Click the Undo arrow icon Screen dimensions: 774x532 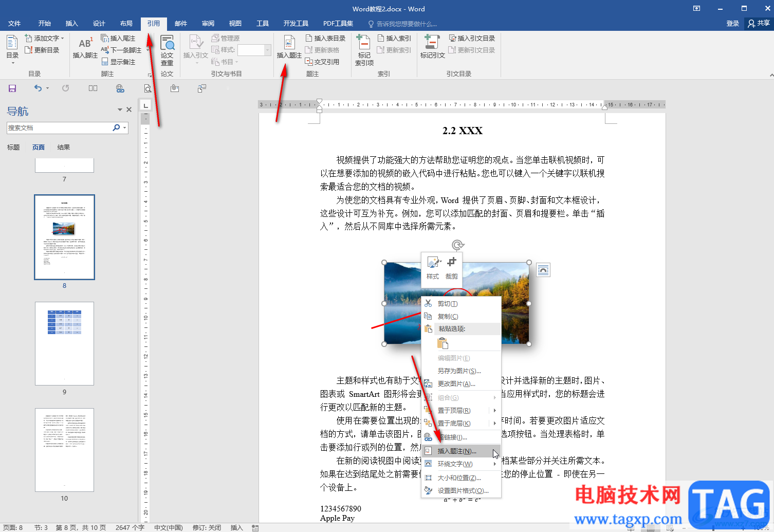(38, 88)
